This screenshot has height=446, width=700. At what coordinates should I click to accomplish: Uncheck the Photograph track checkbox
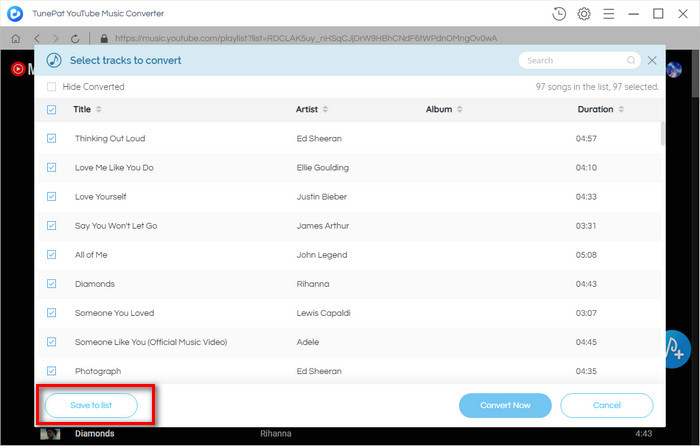click(x=51, y=371)
